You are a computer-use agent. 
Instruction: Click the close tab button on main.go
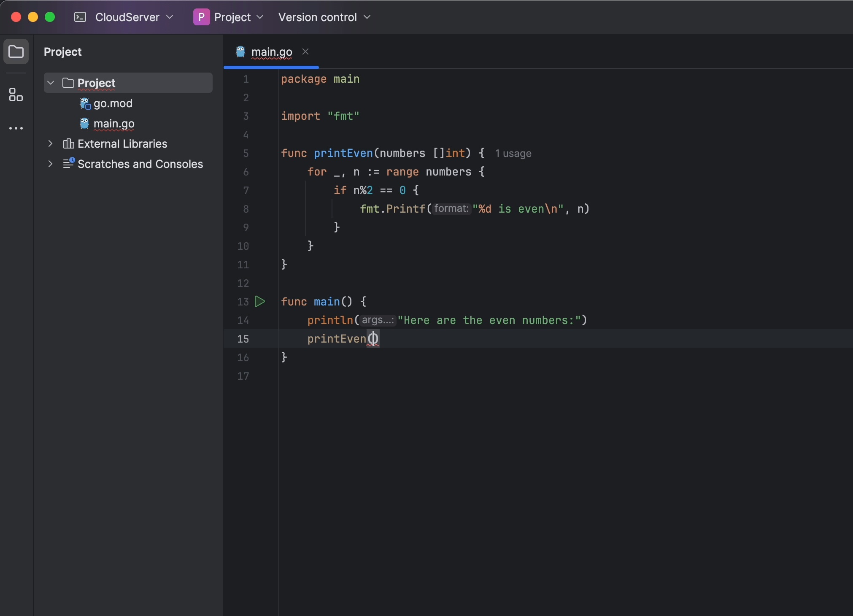pos(305,51)
